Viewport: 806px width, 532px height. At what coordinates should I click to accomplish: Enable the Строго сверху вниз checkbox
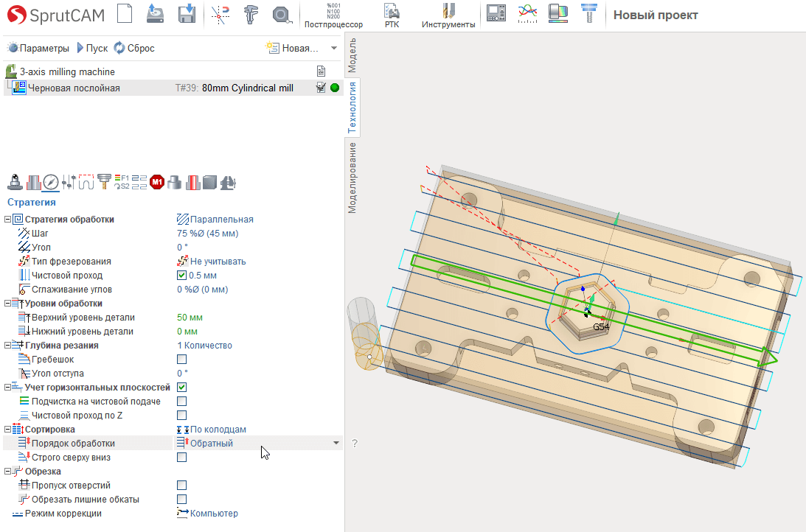pos(181,458)
